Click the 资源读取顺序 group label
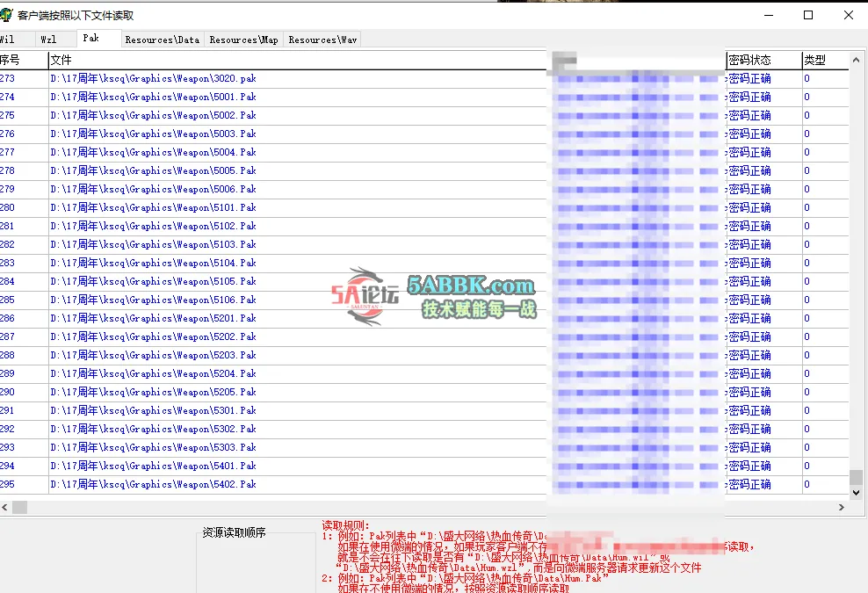This screenshot has width=868, height=593. 234,532
